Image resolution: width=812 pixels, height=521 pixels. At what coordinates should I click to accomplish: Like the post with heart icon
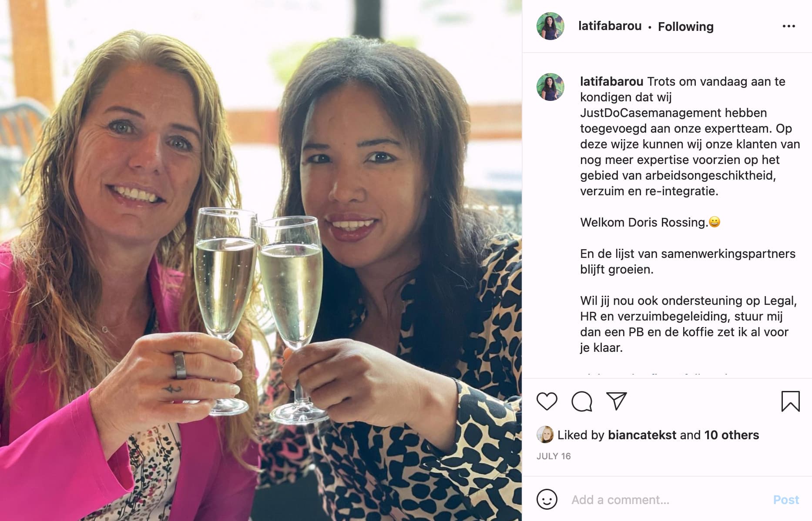click(547, 401)
